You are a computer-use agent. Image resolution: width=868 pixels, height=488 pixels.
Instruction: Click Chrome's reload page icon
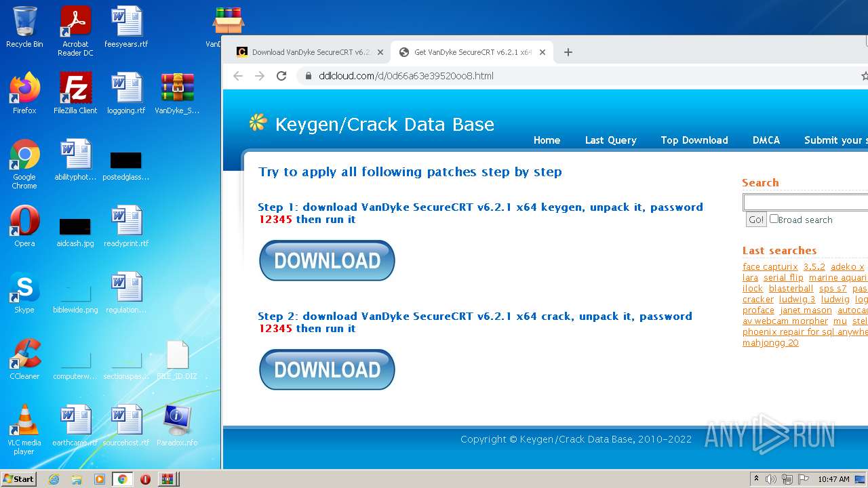pyautogui.click(x=281, y=76)
